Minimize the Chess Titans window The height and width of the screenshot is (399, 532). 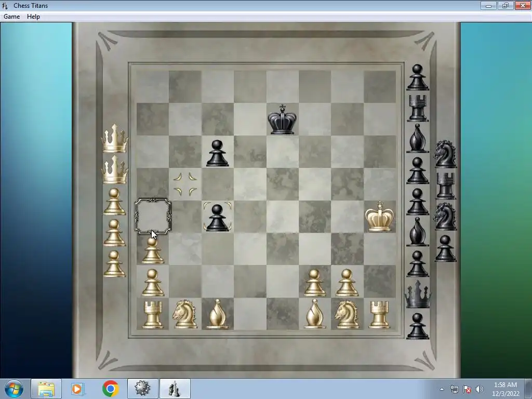coord(488,5)
